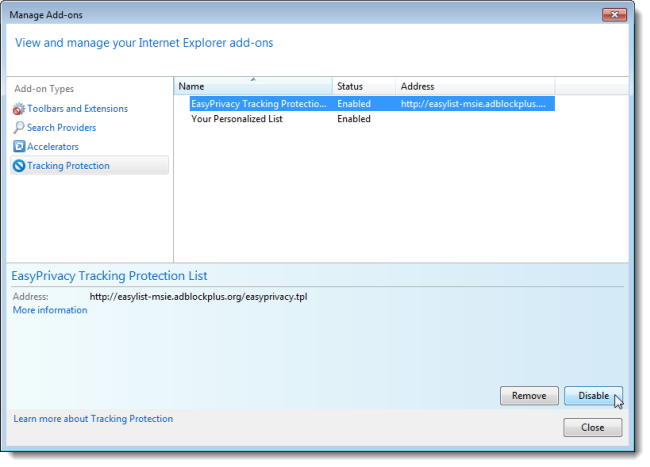The height and width of the screenshot is (467, 650).
Task: Open the More information link
Action: [x=50, y=310]
